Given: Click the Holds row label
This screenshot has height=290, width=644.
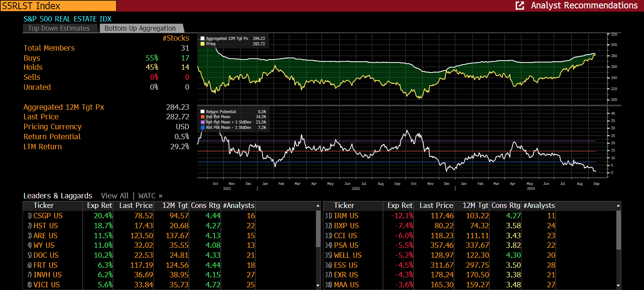Looking at the screenshot, I should click(x=33, y=68).
